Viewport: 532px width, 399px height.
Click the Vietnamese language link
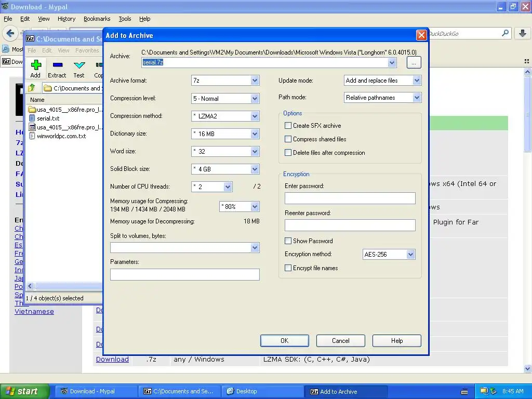click(x=34, y=311)
